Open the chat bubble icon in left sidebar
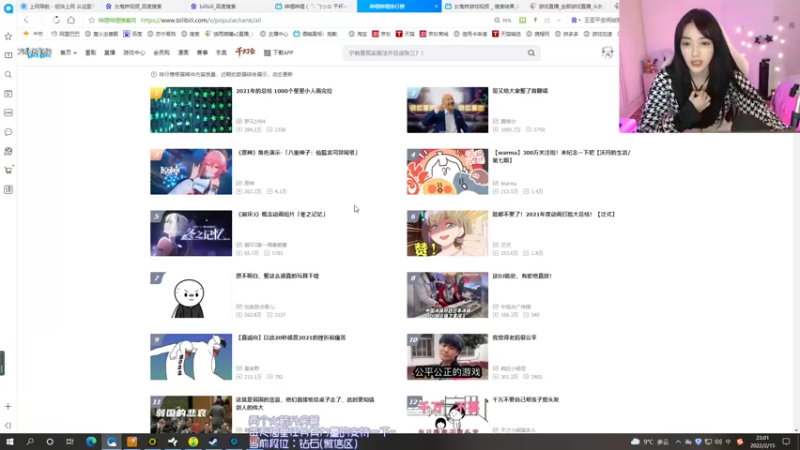800x450 pixels. [x=8, y=132]
